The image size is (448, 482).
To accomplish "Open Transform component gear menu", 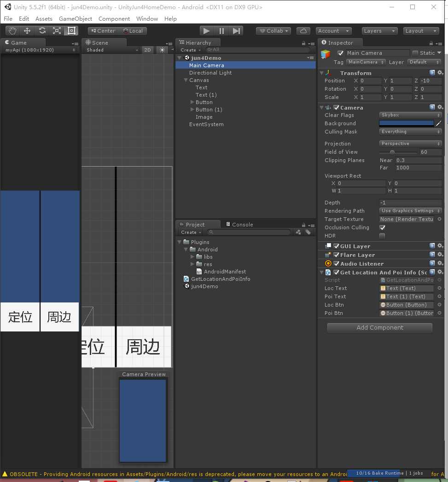I will [440, 73].
